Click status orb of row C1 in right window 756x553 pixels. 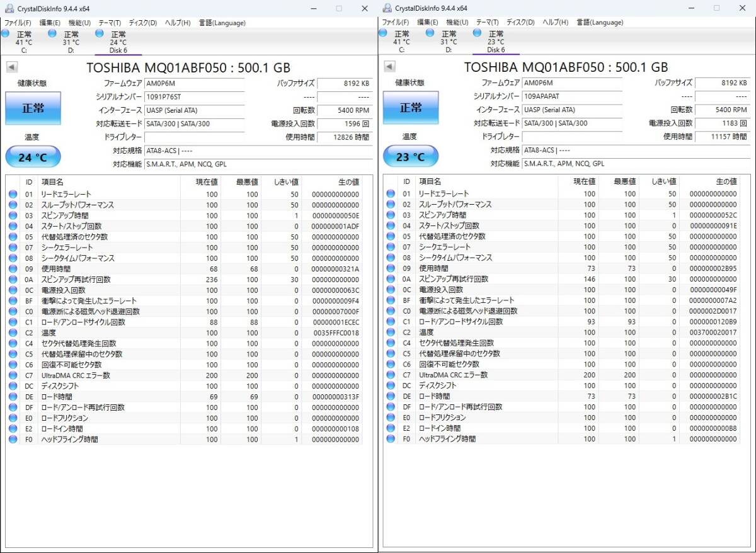[x=391, y=321]
